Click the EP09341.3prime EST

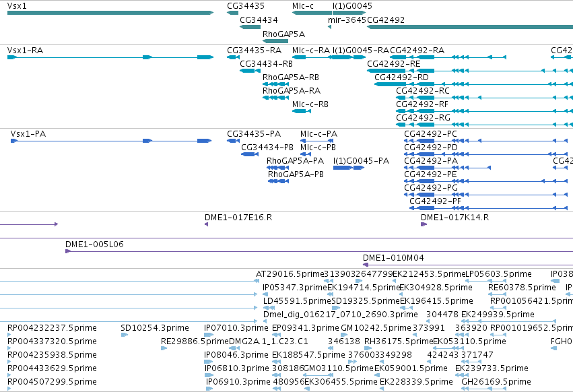click(277, 335)
